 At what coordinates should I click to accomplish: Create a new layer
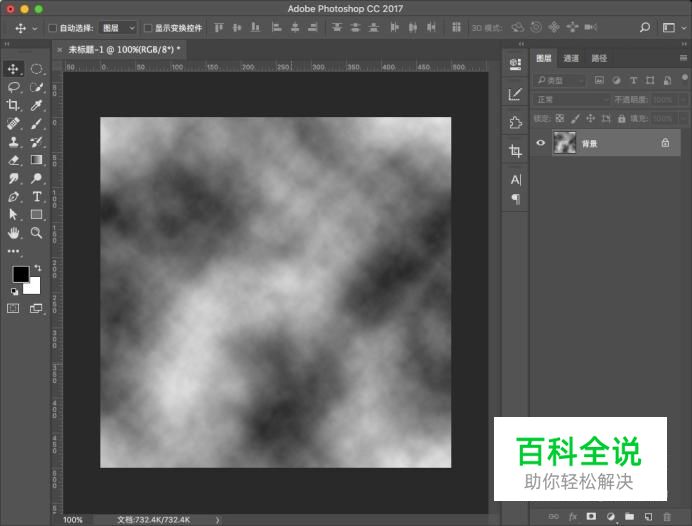(x=648, y=516)
